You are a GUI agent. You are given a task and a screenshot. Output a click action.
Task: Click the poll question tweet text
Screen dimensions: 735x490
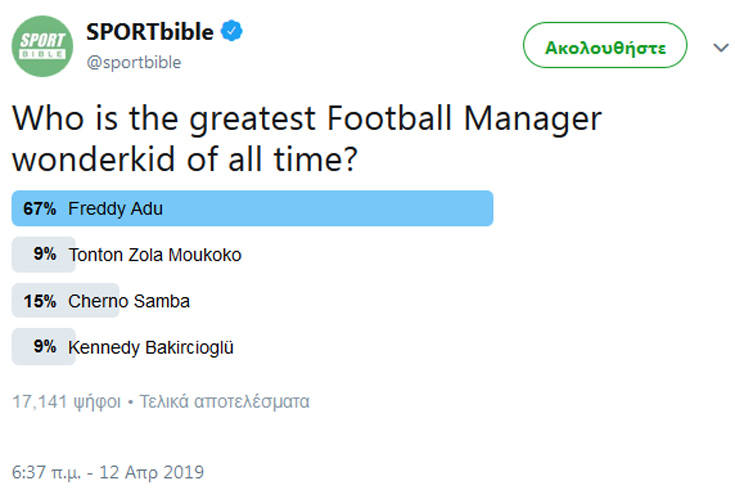307,138
